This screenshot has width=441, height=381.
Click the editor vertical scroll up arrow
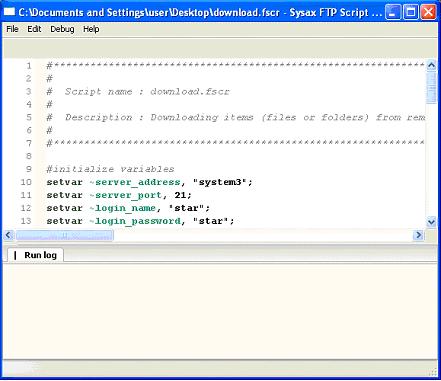pos(431,65)
